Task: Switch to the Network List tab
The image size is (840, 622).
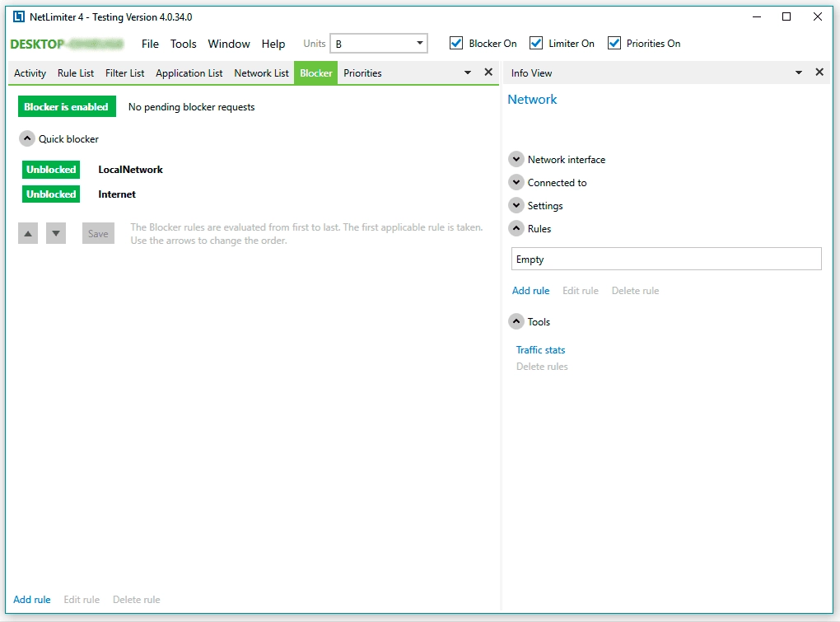Action: click(261, 73)
